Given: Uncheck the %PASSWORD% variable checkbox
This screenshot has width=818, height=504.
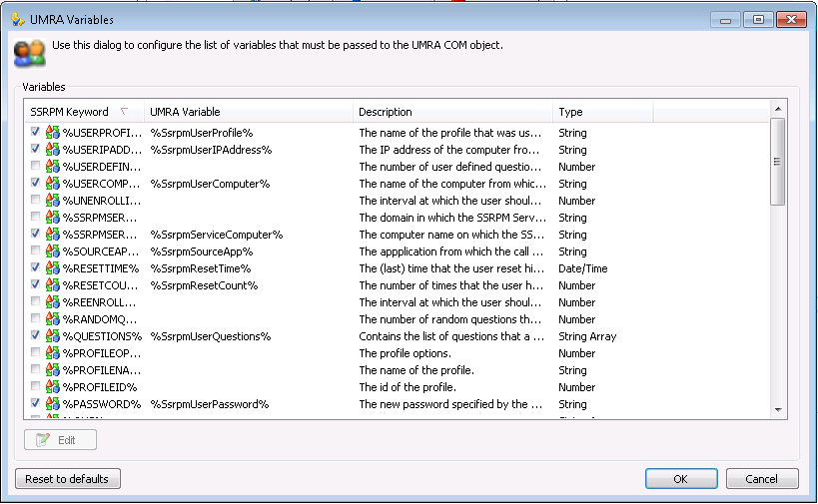Looking at the screenshot, I should click(35, 403).
